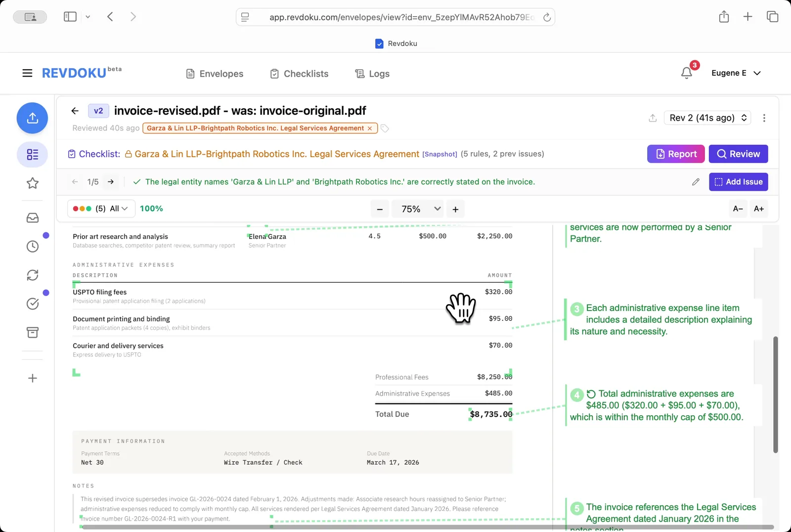Open the Eugene E account menu
791x532 pixels.
click(736, 73)
